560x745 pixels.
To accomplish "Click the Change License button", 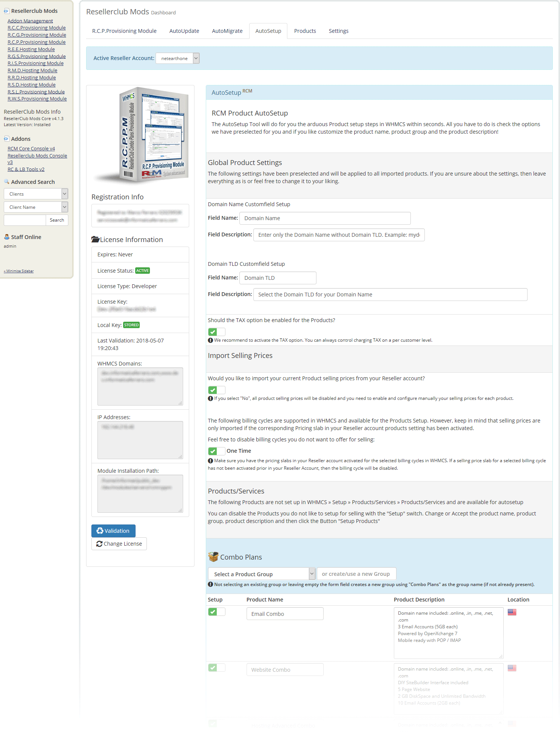I will pos(119,544).
